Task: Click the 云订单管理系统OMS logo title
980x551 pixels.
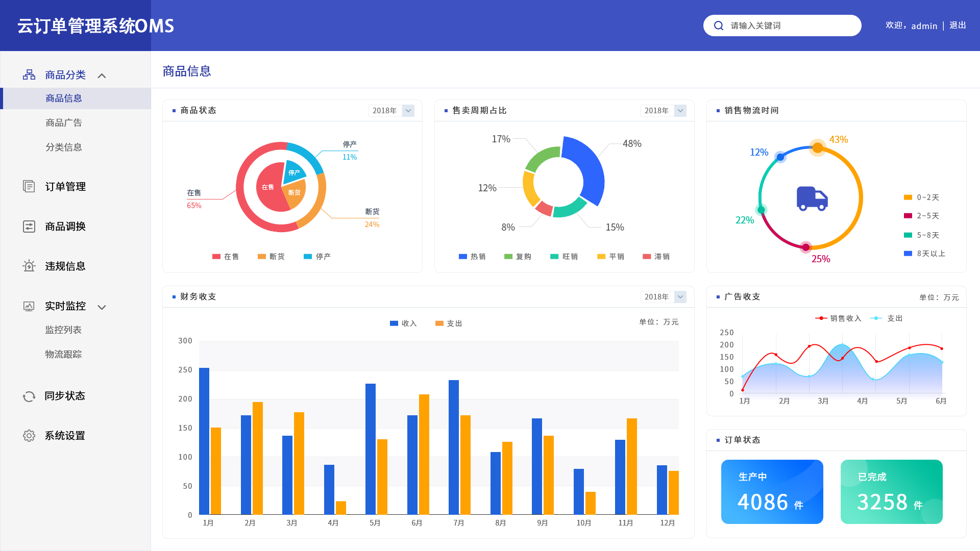Action: pyautogui.click(x=95, y=26)
